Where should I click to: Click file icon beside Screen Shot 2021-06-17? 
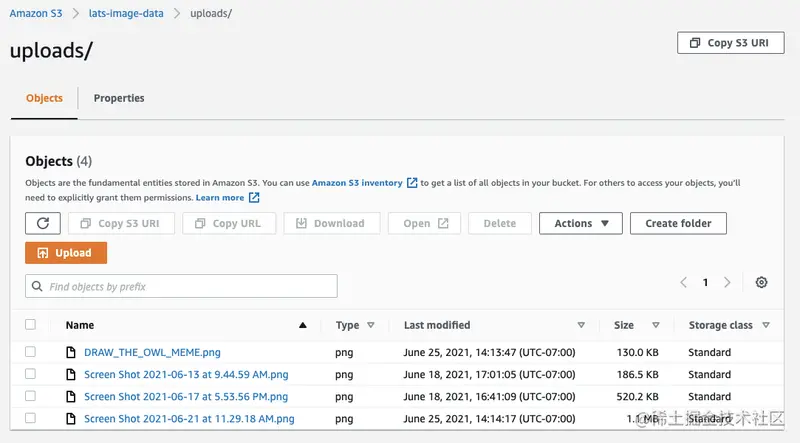click(71, 397)
